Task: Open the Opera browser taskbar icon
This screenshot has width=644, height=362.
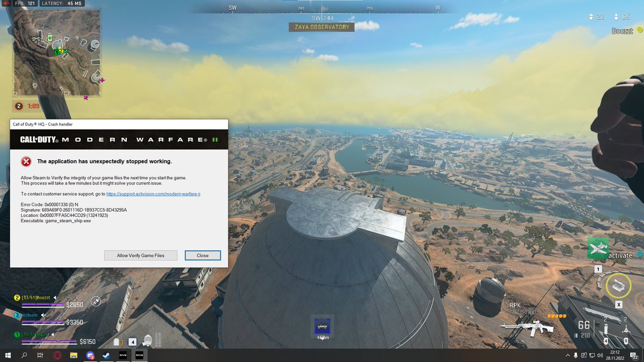Action: [x=57, y=356]
